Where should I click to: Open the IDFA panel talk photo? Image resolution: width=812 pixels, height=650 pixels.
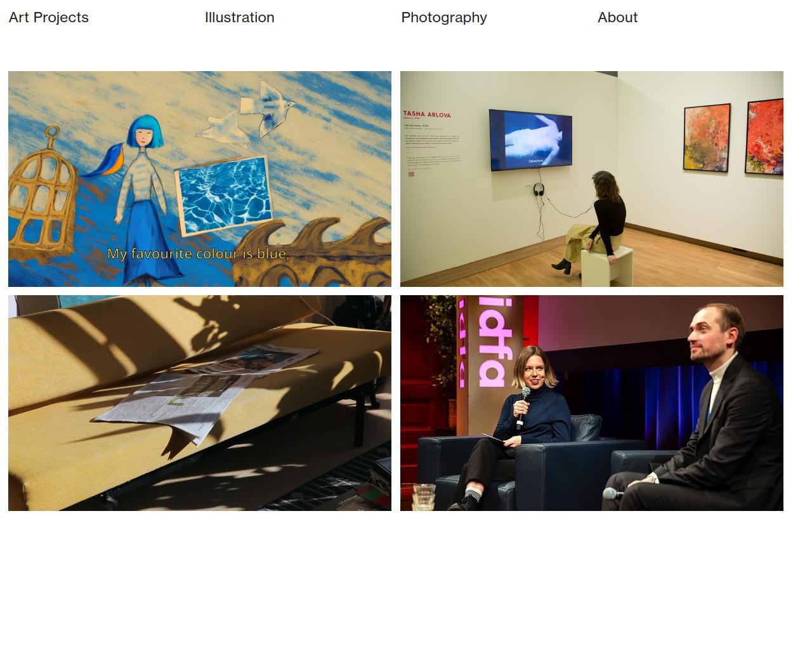coord(592,403)
